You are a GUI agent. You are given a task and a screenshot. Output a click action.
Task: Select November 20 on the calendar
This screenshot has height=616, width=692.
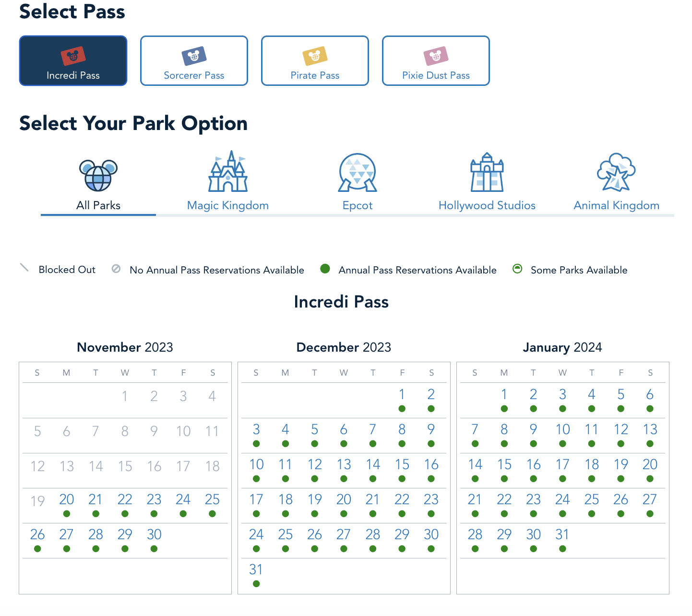click(67, 499)
